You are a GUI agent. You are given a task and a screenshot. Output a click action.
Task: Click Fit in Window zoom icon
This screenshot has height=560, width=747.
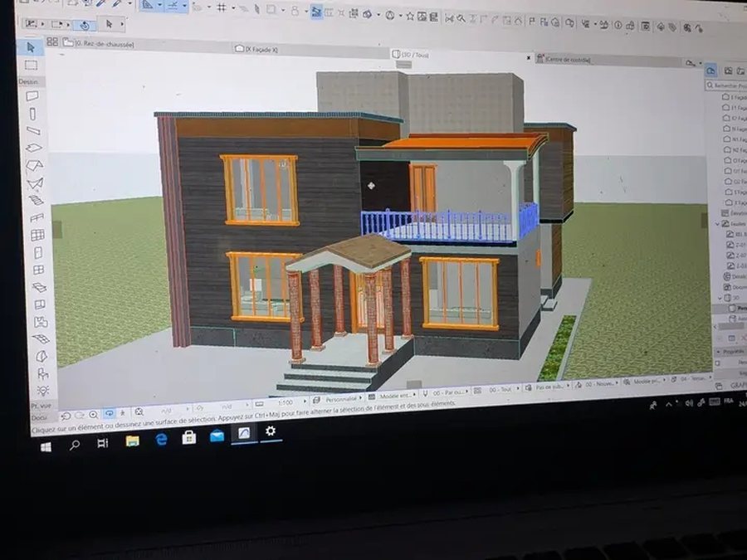point(139,411)
